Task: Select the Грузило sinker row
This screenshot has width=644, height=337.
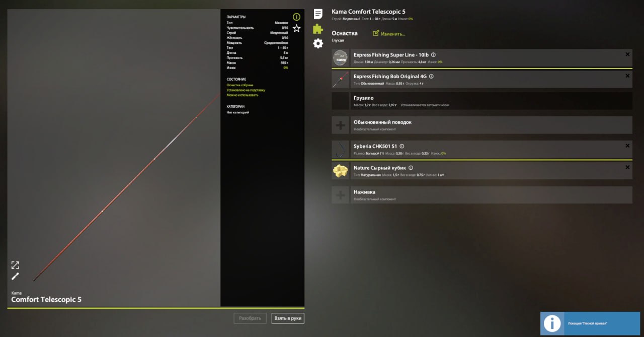Action: 482,101
